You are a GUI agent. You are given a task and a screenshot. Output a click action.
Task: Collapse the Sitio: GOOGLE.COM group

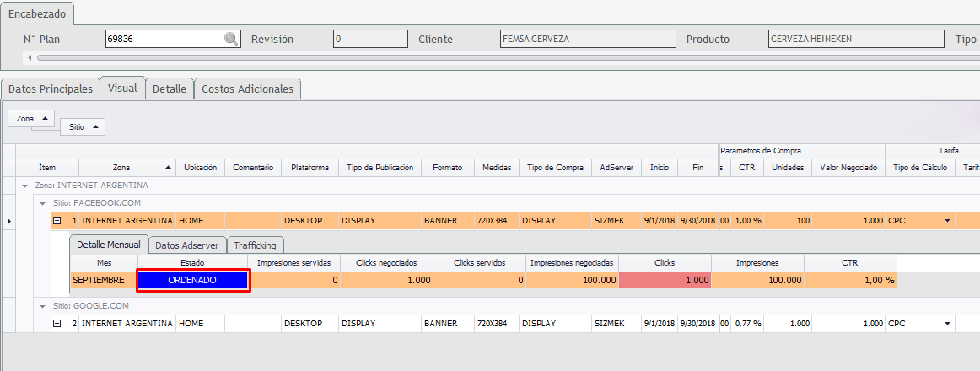[42, 305]
